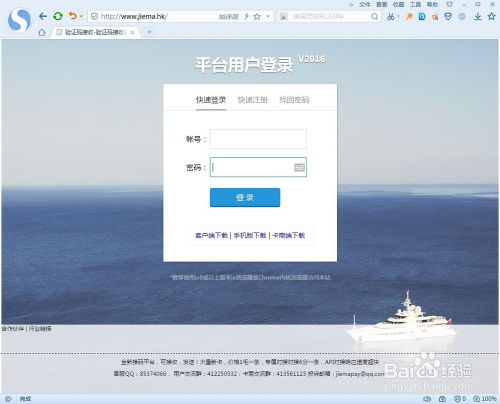Switch to the 找回密码 tab

tap(294, 100)
